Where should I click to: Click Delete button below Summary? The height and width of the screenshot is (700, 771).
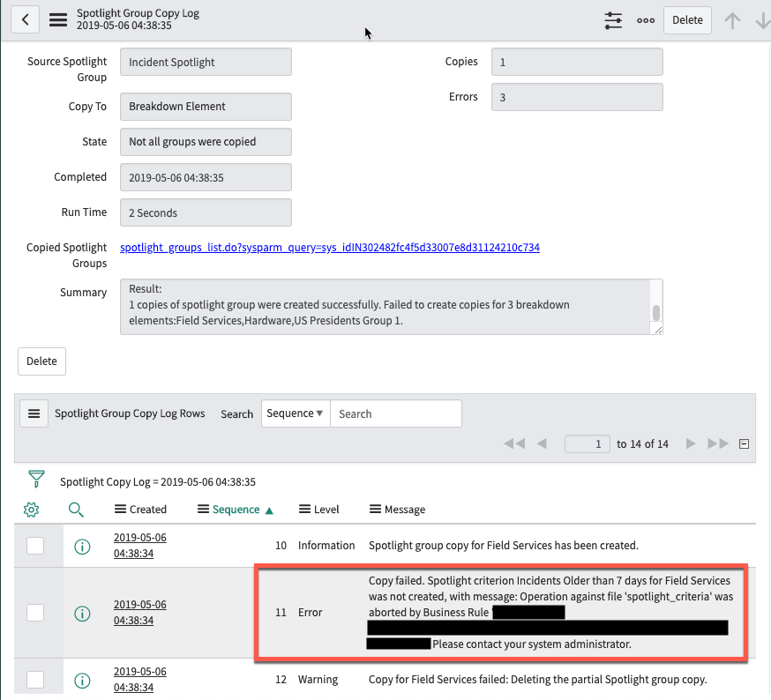coord(41,361)
